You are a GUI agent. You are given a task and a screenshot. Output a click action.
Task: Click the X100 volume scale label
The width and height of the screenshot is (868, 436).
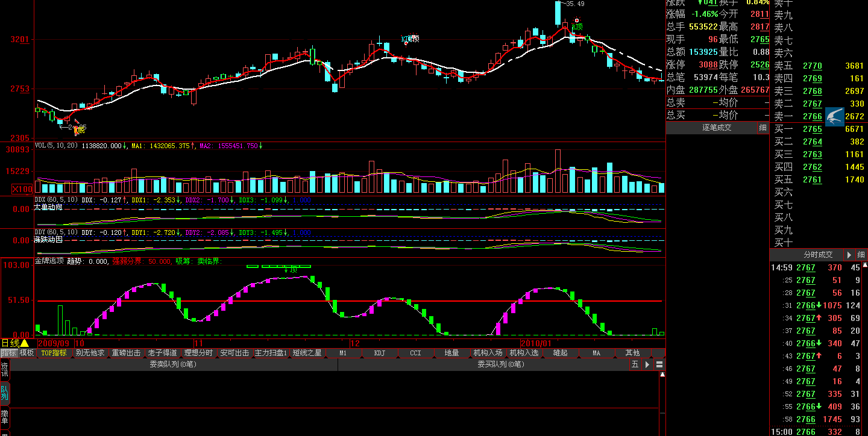point(23,189)
